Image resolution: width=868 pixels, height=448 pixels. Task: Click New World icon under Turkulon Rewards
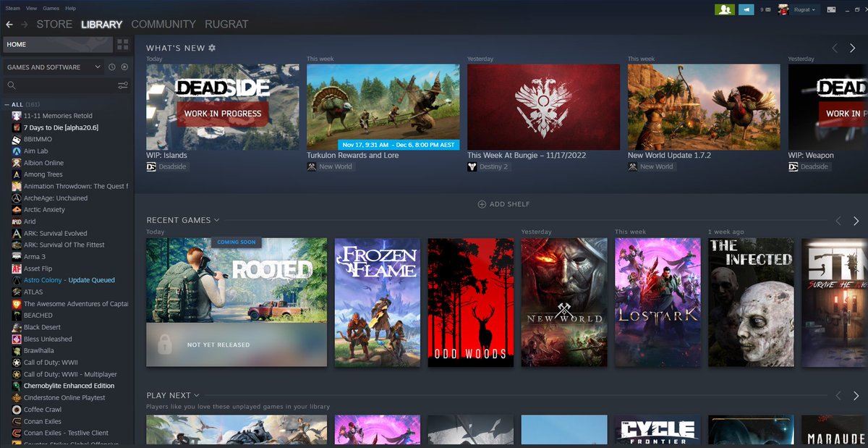click(x=312, y=166)
